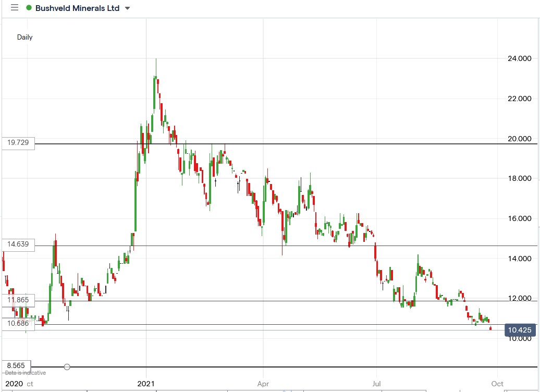Screen dimensions: 540x392
Task: Click the Bushveld Minerals Ltd title text
Action: click(x=78, y=8)
